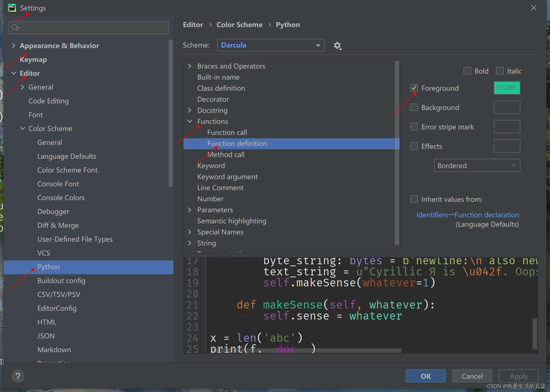Open the Bordered effects dropdown
550x392 pixels.
click(x=477, y=166)
